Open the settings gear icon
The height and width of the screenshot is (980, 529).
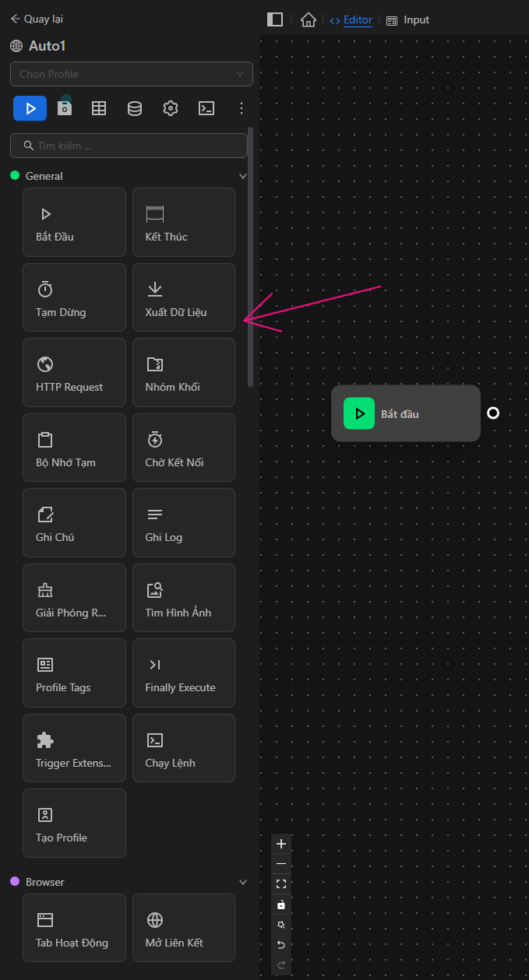tap(171, 108)
